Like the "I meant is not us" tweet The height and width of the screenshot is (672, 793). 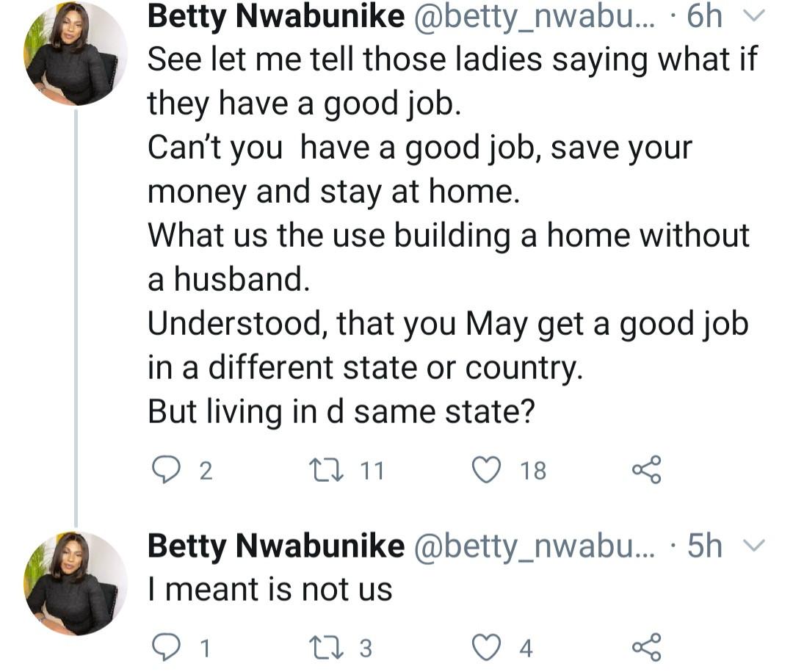point(485,647)
